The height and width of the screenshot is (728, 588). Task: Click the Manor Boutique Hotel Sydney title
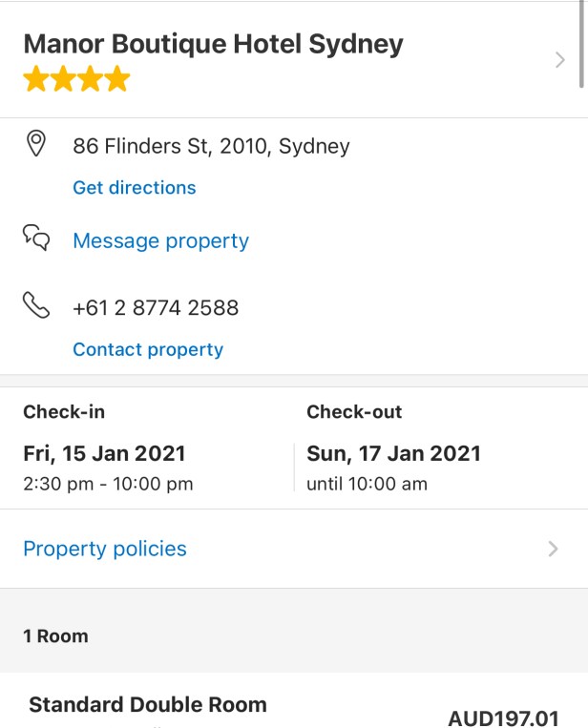pyautogui.click(x=213, y=44)
